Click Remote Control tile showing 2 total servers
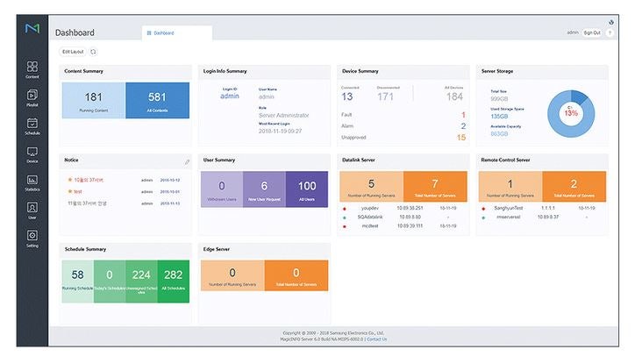Image resolution: width=635 pixels, height=364 pixels. pos(574,186)
